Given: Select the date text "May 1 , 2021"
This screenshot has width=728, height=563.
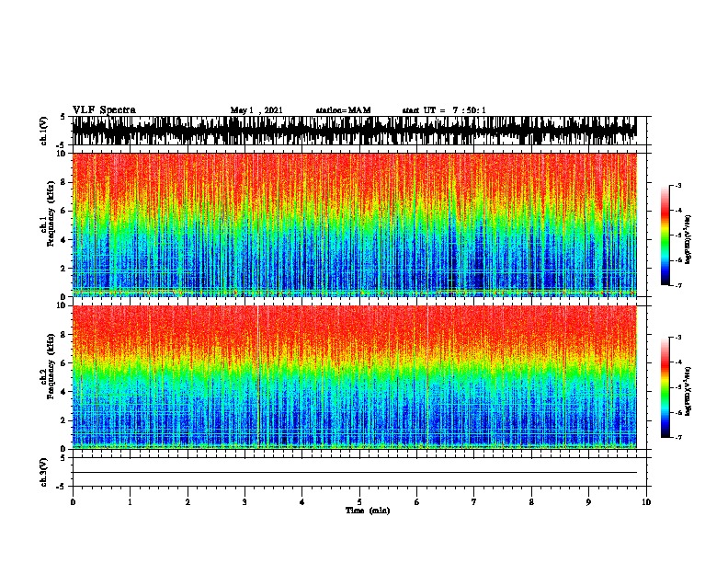Looking at the screenshot, I should [256, 110].
